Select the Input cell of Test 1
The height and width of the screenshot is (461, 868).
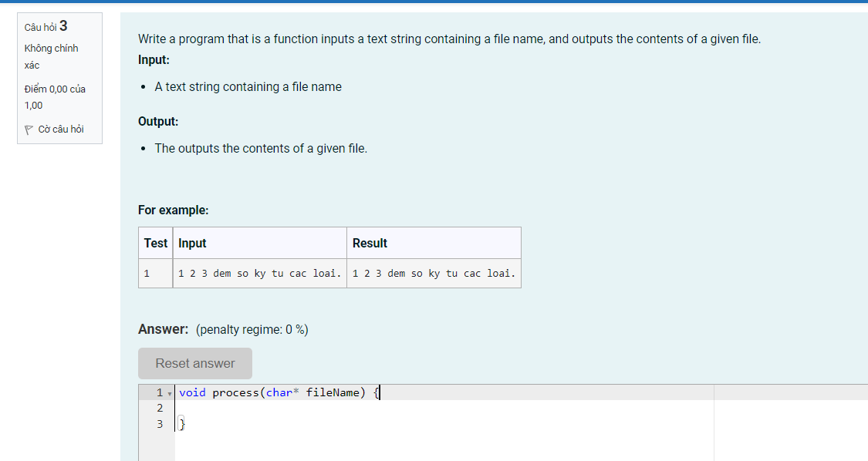tap(260, 273)
